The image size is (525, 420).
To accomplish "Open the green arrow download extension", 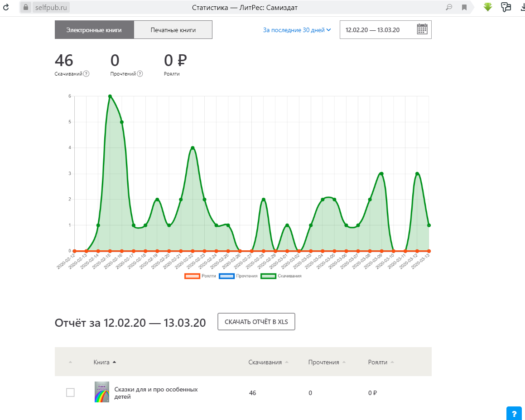I will [x=488, y=7].
